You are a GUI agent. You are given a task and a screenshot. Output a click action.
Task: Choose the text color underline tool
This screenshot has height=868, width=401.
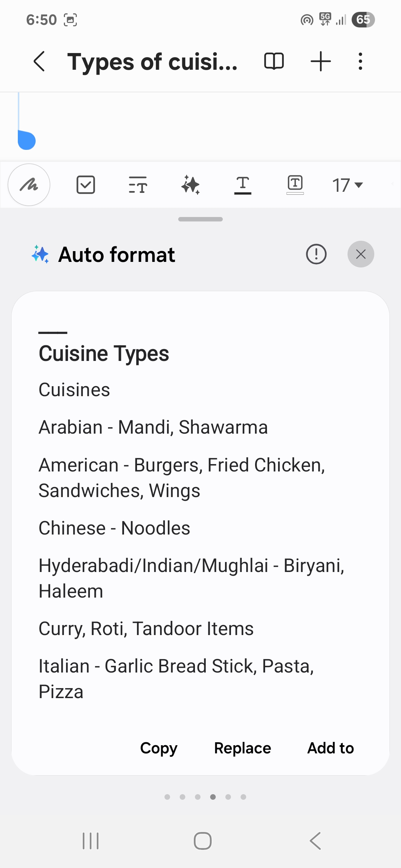pyautogui.click(x=243, y=185)
